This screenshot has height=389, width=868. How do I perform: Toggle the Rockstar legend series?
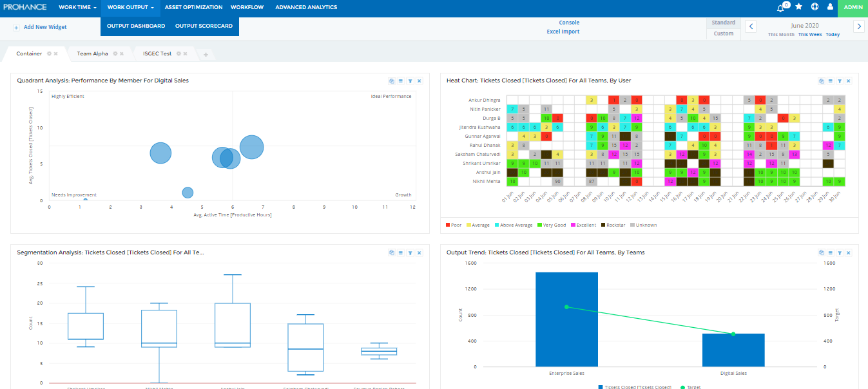click(x=612, y=225)
